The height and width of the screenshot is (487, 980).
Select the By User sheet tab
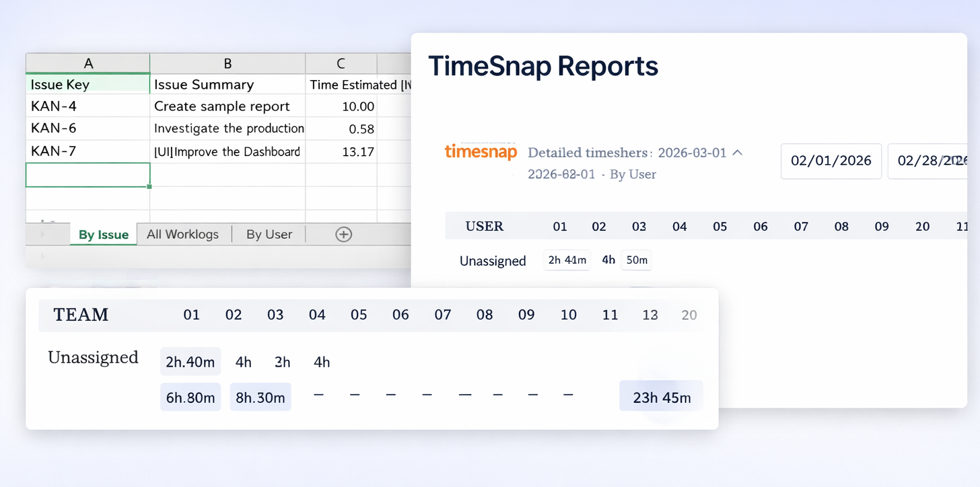pos(269,234)
